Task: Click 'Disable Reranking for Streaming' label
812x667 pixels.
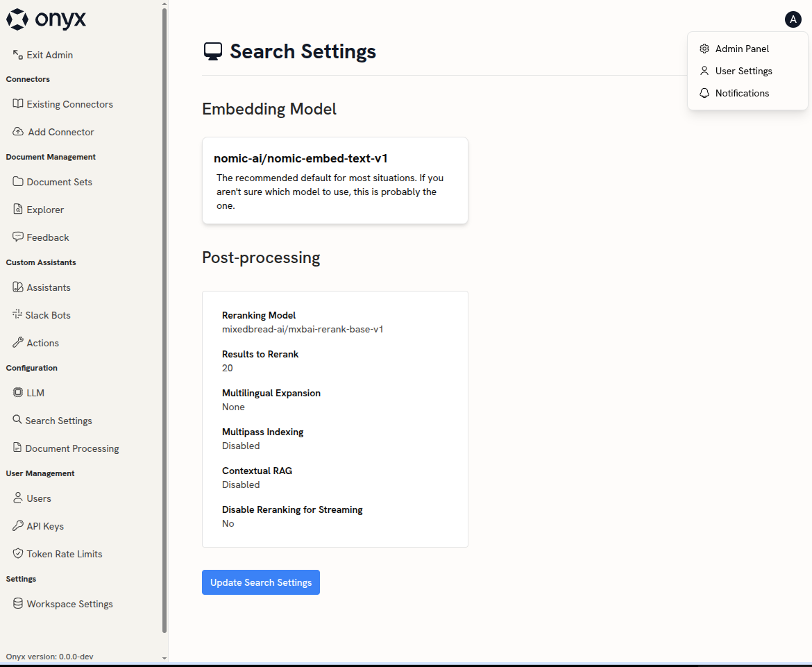Action: coord(292,509)
